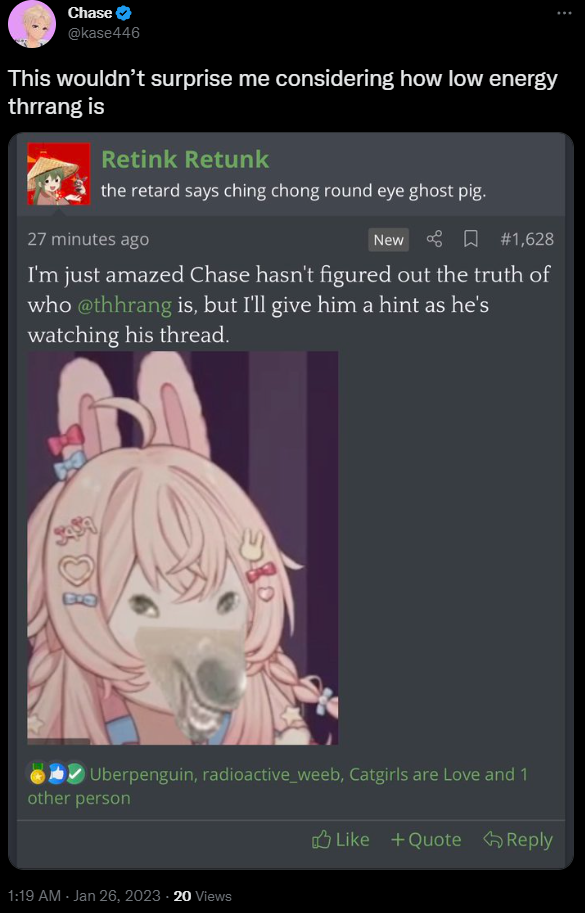Open the Retink Retunk forum avatar
This screenshot has height=913, width=585.
tap(59, 174)
